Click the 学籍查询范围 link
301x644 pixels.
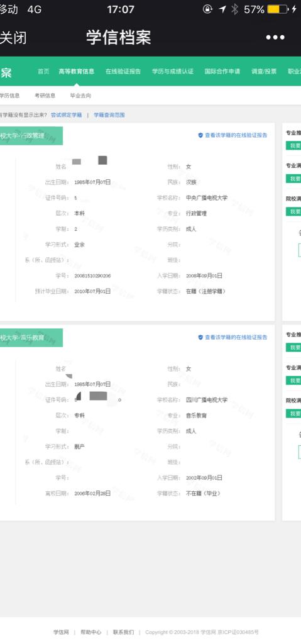pyautogui.click(x=109, y=115)
